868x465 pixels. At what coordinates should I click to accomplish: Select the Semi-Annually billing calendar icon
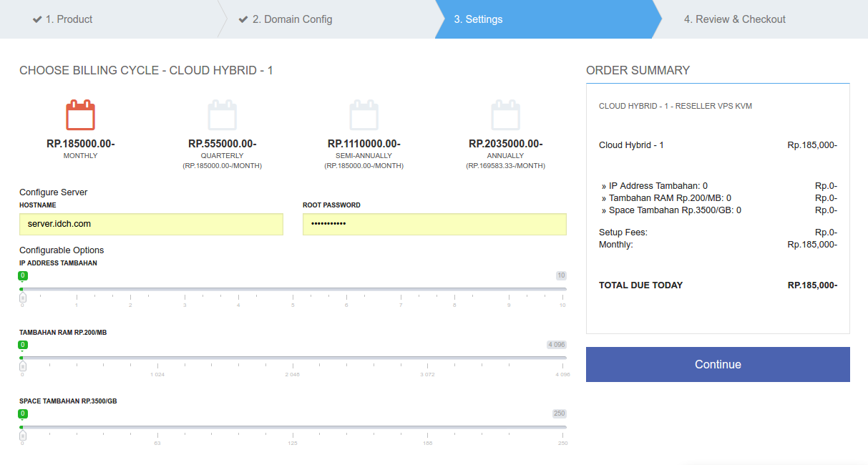coord(364,114)
